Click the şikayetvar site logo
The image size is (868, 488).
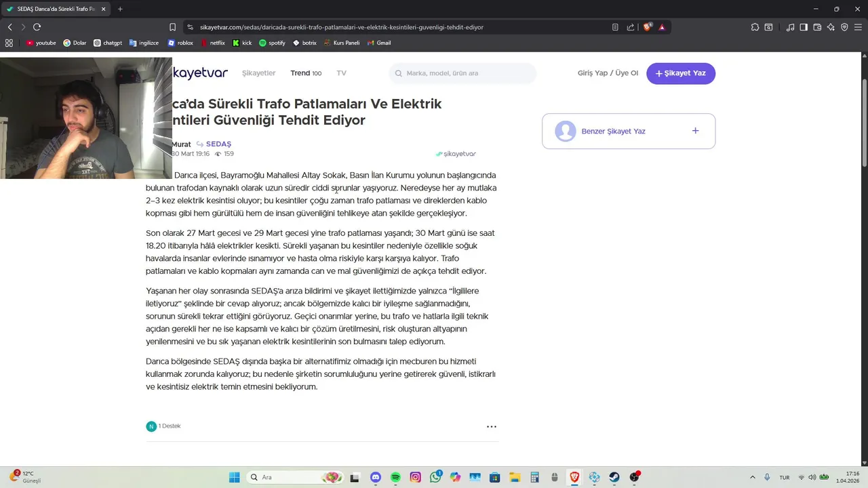tap(200, 73)
